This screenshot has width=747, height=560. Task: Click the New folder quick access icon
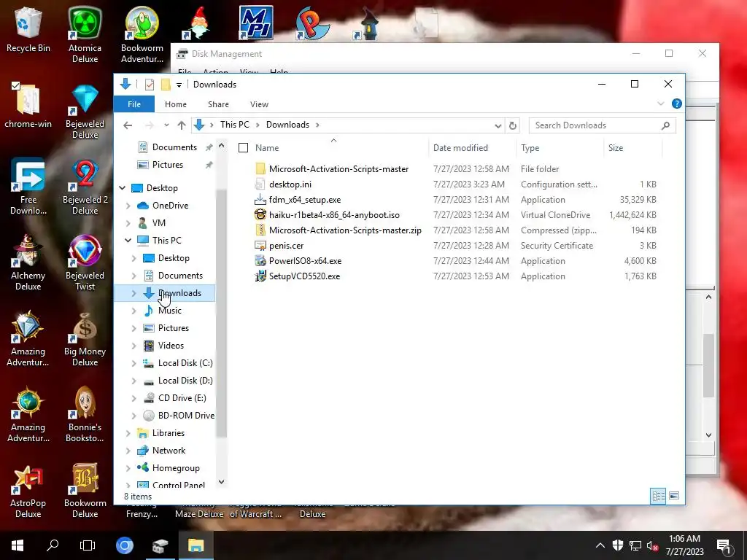coord(166,85)
